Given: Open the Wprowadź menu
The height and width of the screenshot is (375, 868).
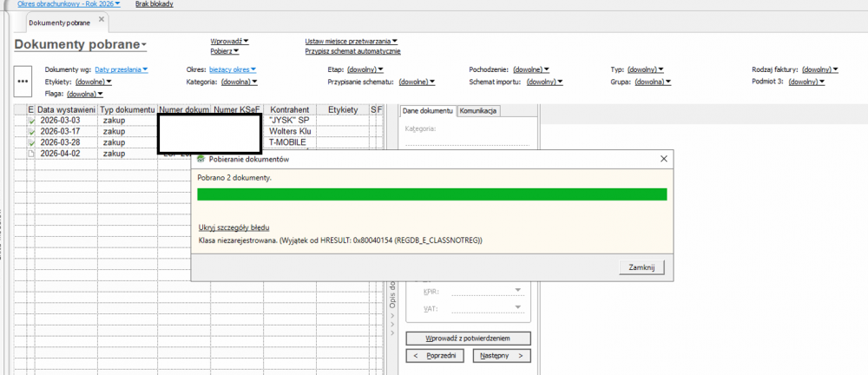Looking at the screenshot, I should pos(230,41).
